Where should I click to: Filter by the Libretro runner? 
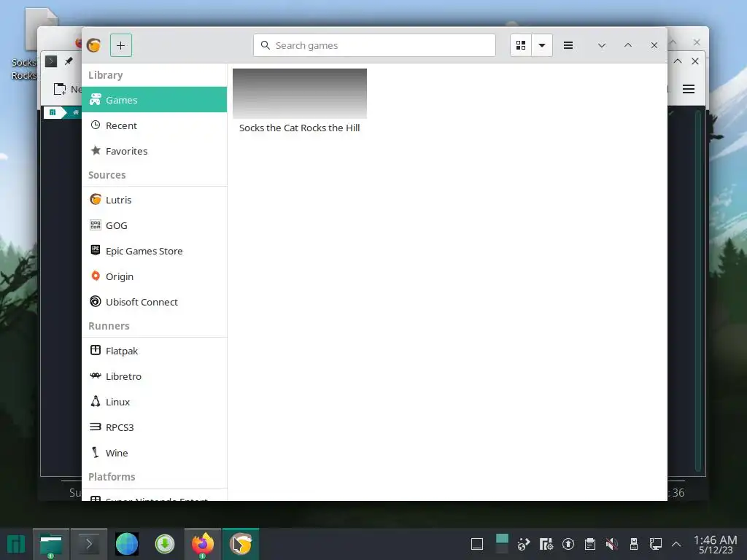click(x=155, y=376)
